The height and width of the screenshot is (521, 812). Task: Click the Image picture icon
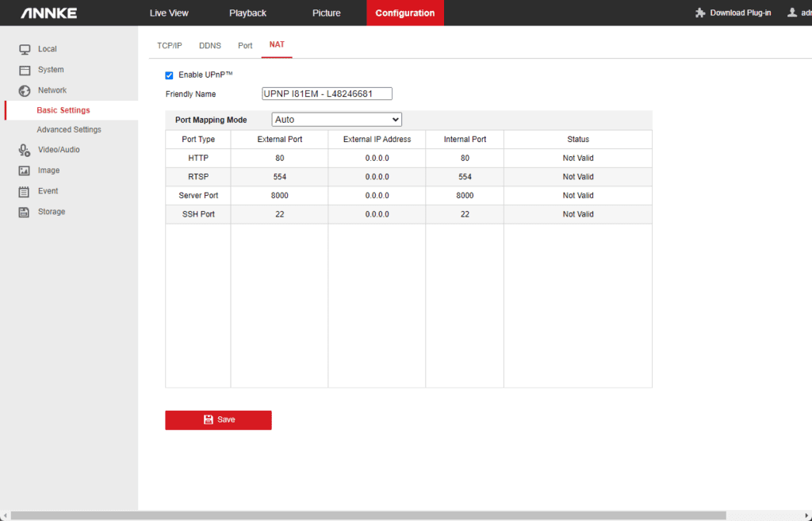tap(25, 170)
